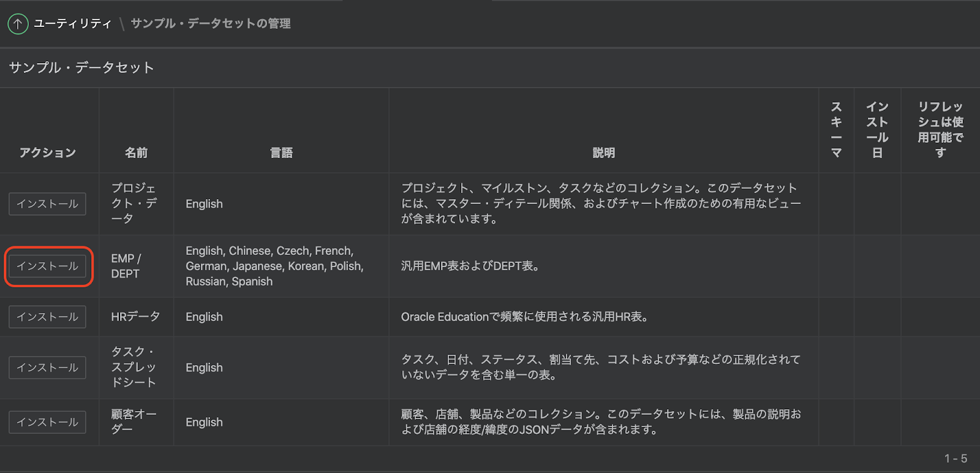This screenshot has width=980, height=473.
Task: Click the up-arrow circle icon
Action: click(x=18, y=24)
